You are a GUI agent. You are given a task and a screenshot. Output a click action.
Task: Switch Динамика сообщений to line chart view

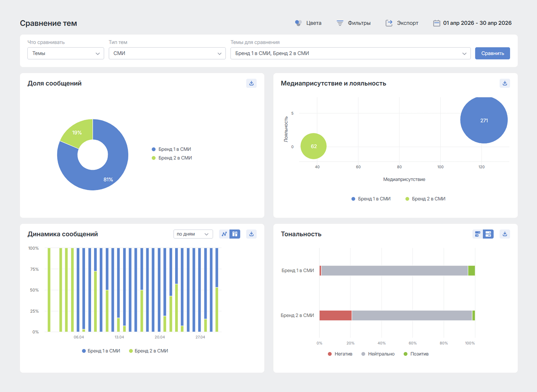click(x=224, y=234)
